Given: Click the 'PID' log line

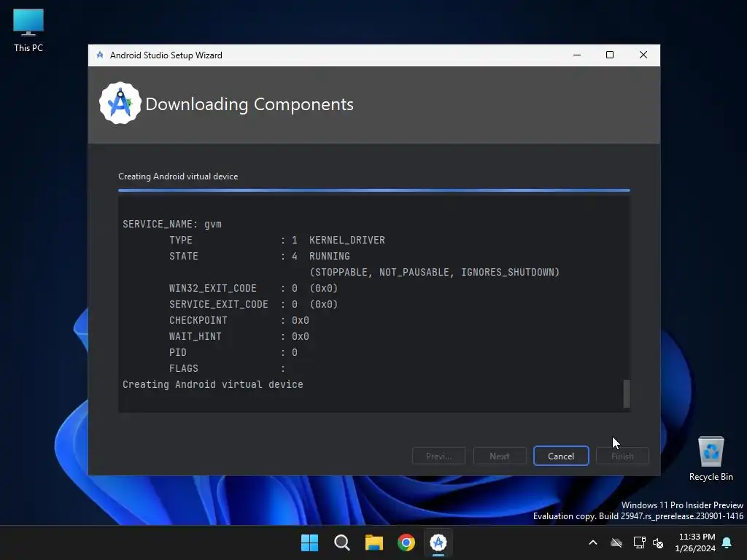Looking at the screenshot, I should (x=233, y=352).
